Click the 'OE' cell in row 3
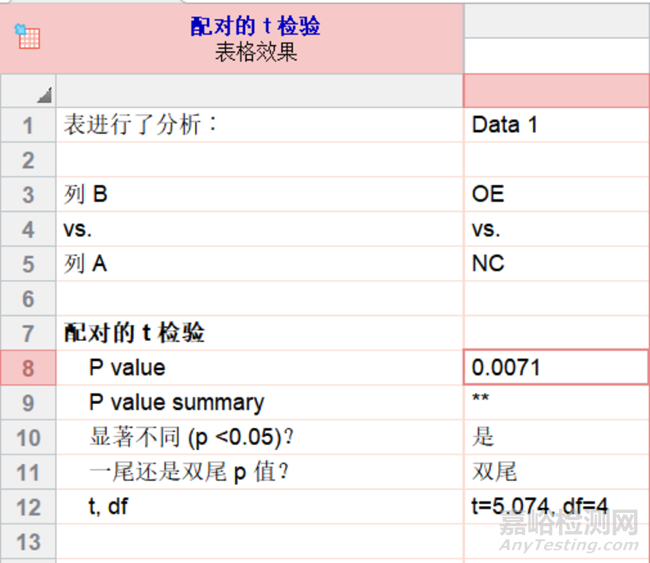Screen dimensions: 650x563 click(555, 194)
